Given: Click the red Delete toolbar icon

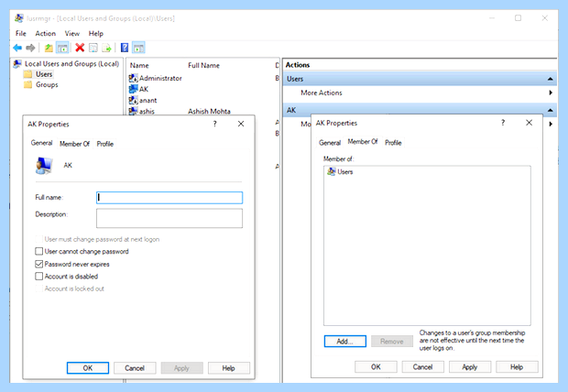Looking at the screenshot, I should point(80,48).
